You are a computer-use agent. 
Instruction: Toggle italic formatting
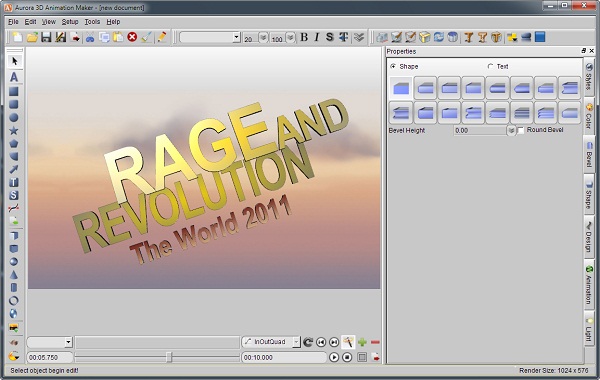[317, 37]
